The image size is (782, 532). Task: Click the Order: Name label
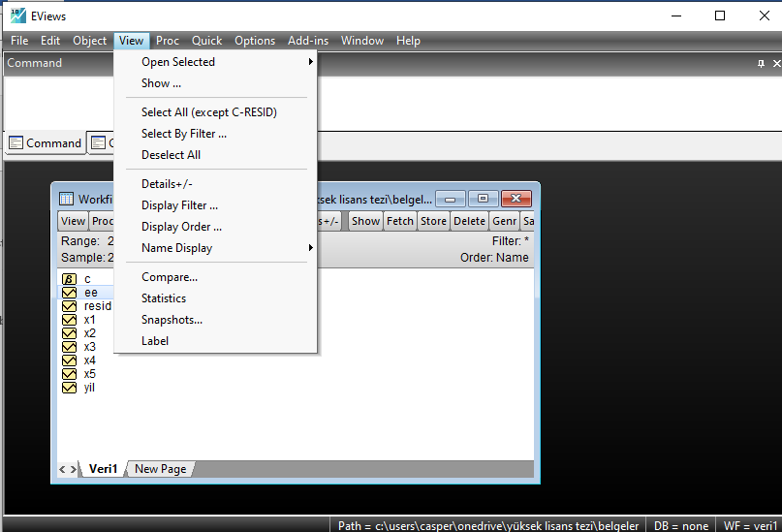tap(494, 258)
